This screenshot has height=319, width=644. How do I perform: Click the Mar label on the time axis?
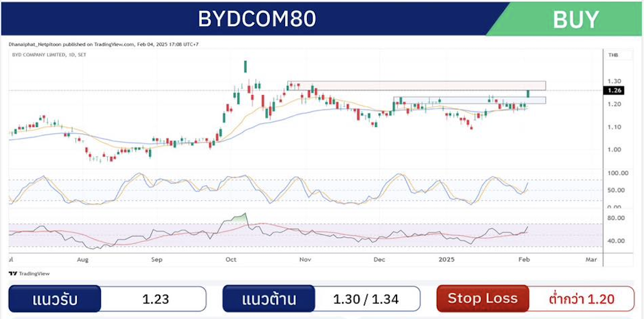[591, 260]
